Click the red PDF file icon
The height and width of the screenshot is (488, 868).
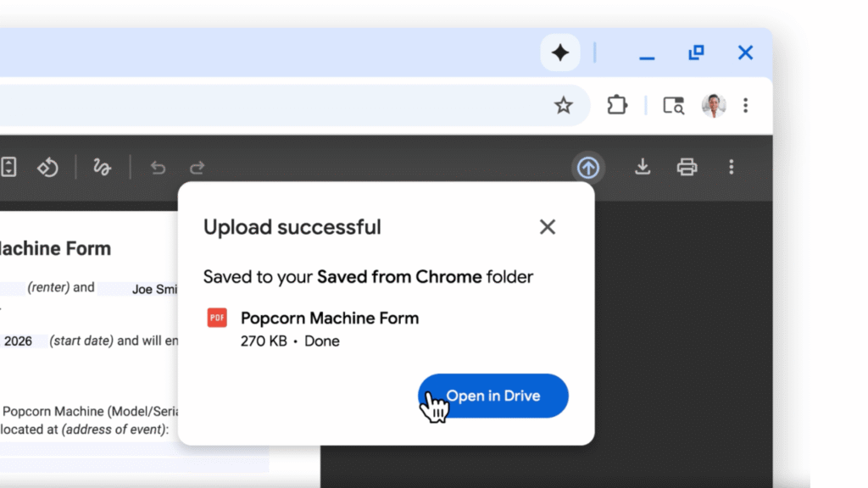216,318
